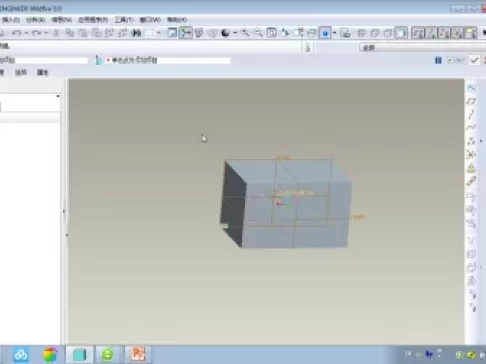Open the selection filter 全部 combo box
This screenshot has width=486, height=364.
coord(423,48)
